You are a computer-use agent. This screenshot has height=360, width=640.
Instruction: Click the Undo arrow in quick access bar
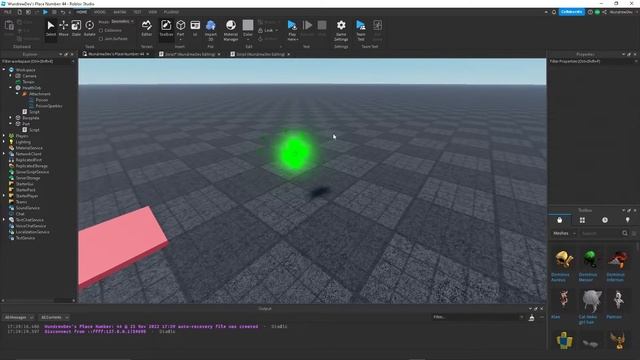click(63, 12)
